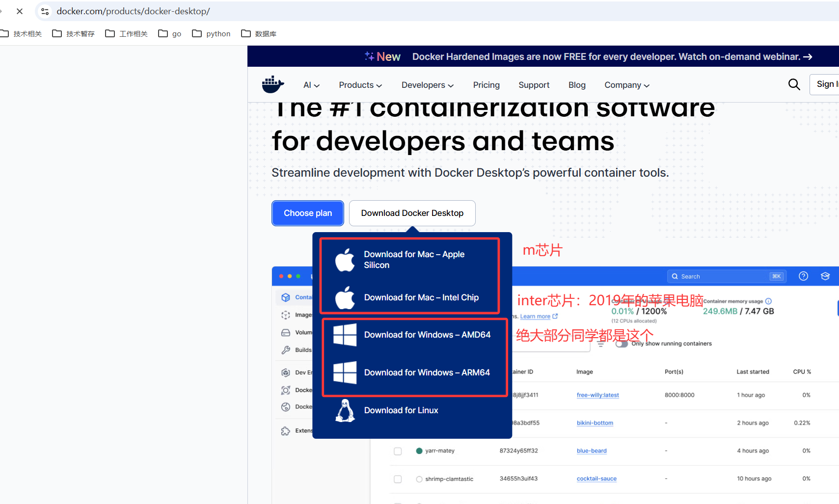Click the Container memory usage info icon

(x=768, y=301)
